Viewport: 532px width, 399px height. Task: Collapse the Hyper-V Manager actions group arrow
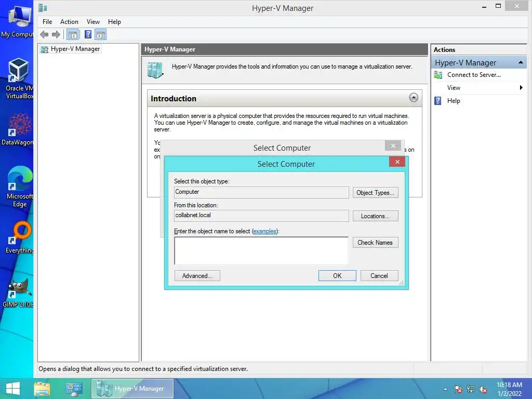pyautogui.click(x=521, y=62)
